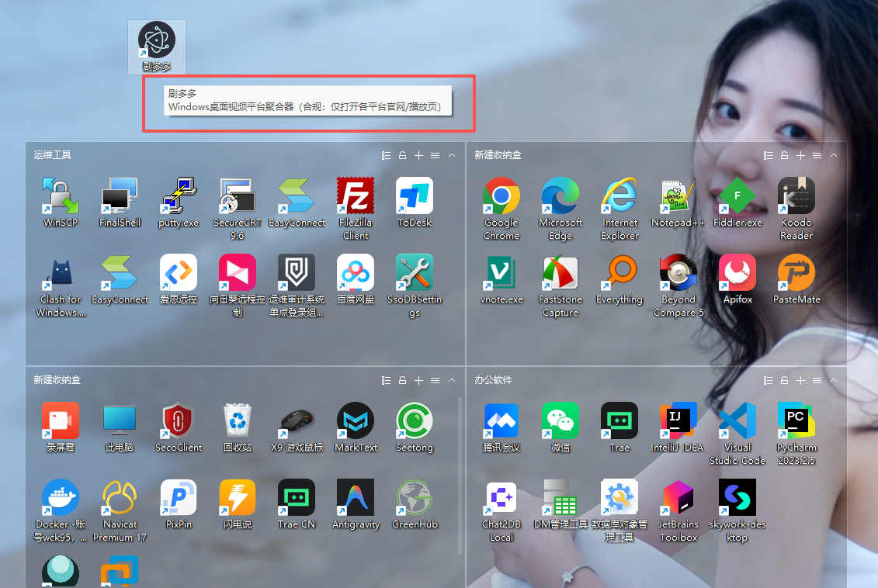This screenshot has width=878, height=588.
Task: Open the 办公软件 box hamburger menu
Action: [x=817, y=380]
